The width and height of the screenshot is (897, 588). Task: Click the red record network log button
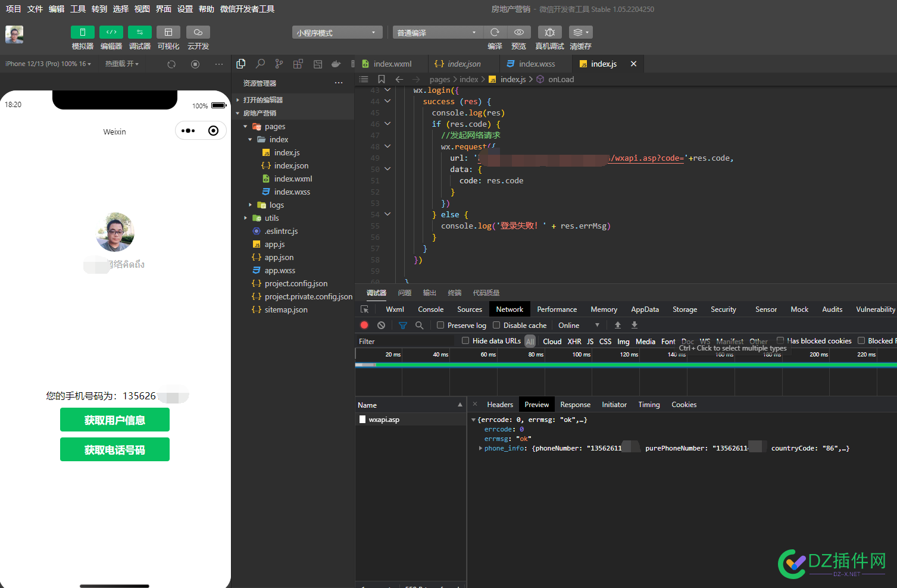tap(364, 325)
